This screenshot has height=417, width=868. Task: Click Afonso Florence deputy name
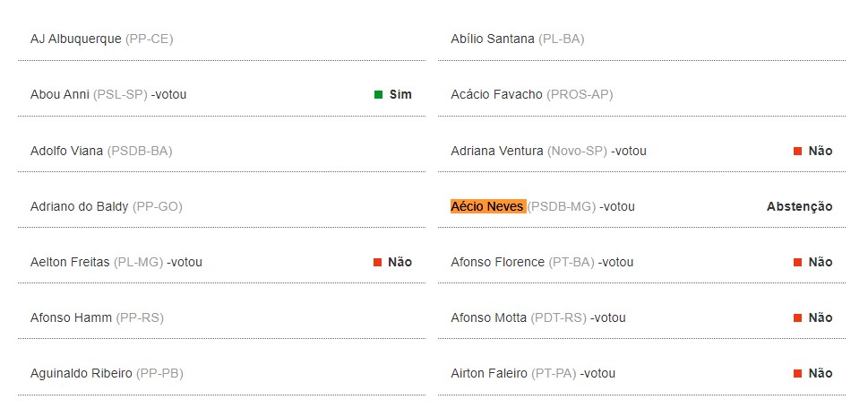pyautogui.click(x=497, y=262)
